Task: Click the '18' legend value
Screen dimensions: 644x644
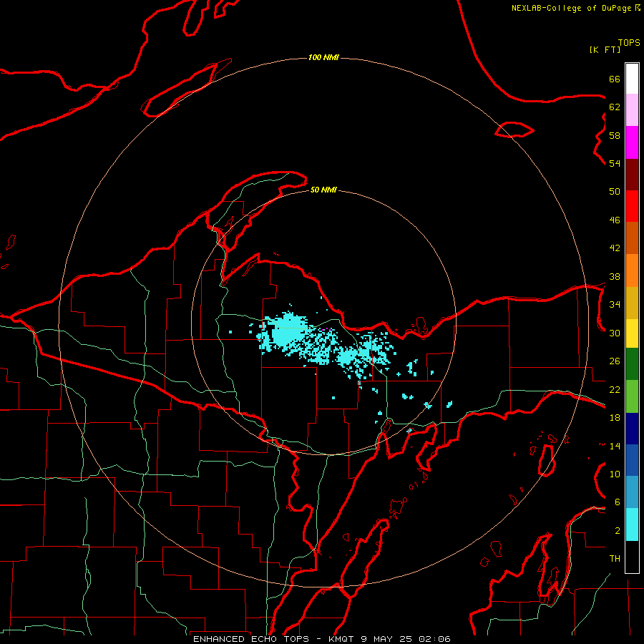Action: [615, 418]
